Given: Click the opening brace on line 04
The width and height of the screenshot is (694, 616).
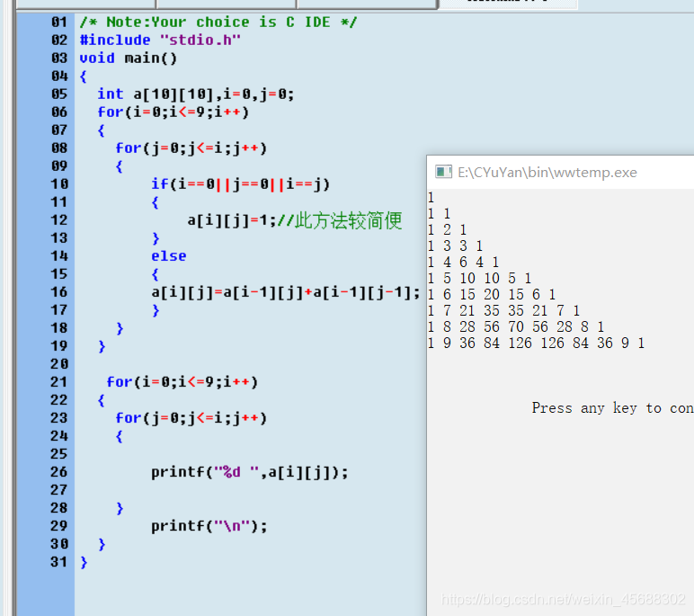Looking at the screenshot, I should click(x=84, y=76).
